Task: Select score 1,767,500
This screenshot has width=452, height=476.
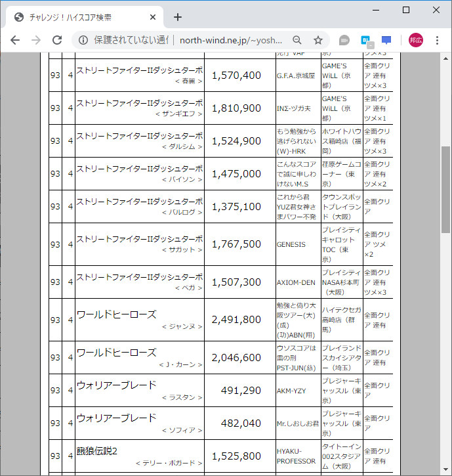Action: pyautogui.click(x=236, y=244)
